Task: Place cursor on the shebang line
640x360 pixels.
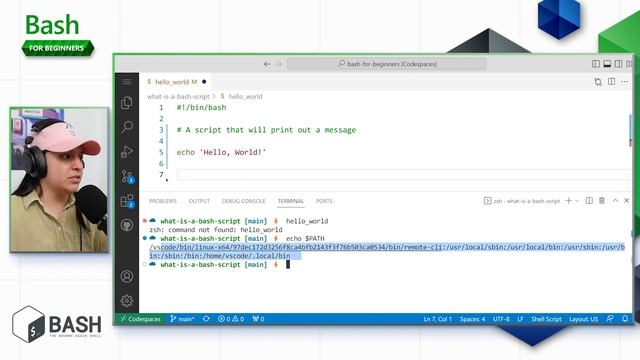Action: point(201,108)
